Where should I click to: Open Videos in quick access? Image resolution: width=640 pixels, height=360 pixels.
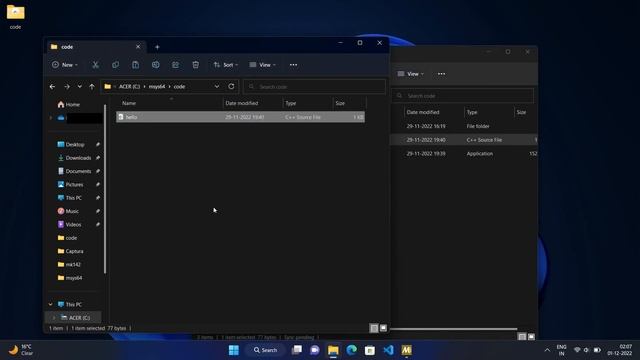coord(69,224)
